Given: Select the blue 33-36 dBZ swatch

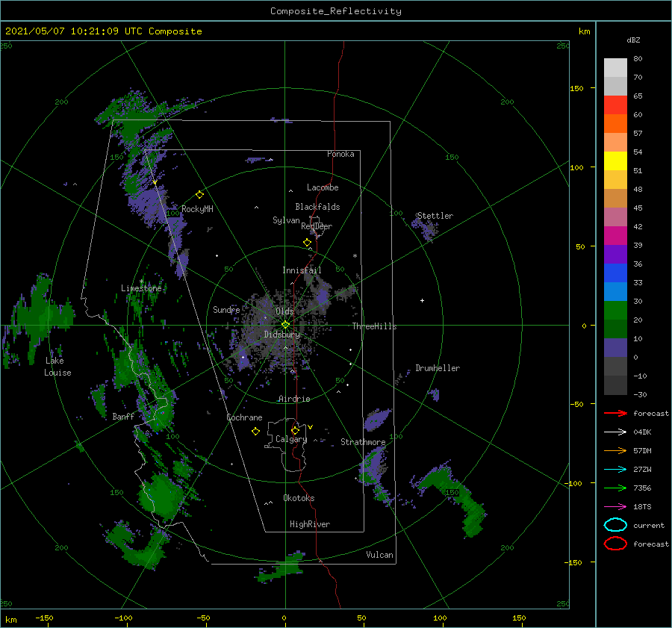Looking at the screenshot, I should click(x=615, y=273).
